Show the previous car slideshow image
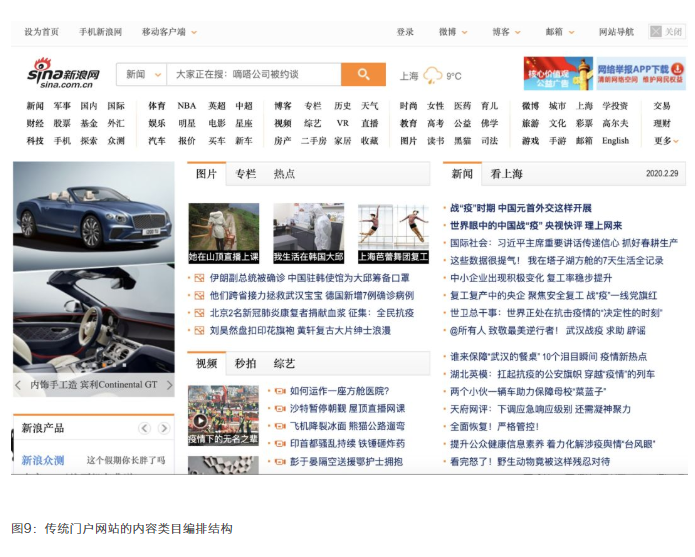This screenshot has height=557, width=695. (18, 385)
